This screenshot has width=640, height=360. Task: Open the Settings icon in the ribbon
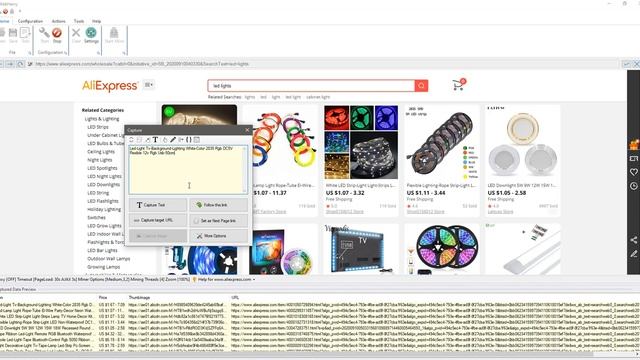[x=91, y=32]
